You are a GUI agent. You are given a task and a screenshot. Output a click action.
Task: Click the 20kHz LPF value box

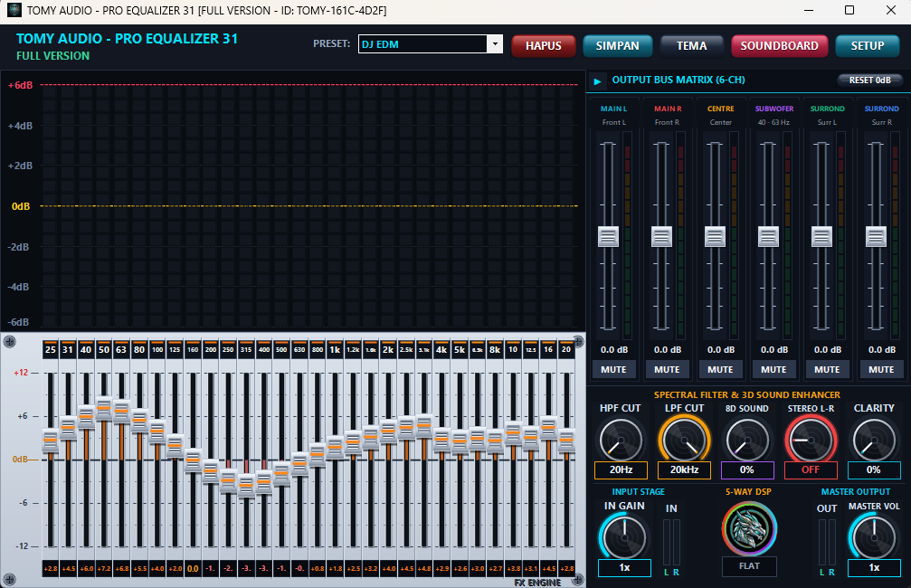coord(684,469)
